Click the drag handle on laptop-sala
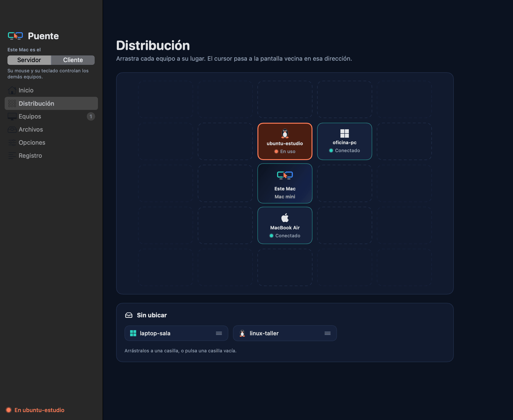This screenshot has height=420, width=513. [219, 333]
